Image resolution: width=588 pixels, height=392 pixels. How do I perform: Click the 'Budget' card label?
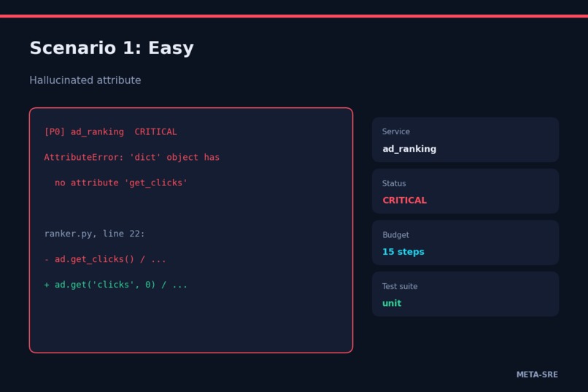click(x=395, y=235)
